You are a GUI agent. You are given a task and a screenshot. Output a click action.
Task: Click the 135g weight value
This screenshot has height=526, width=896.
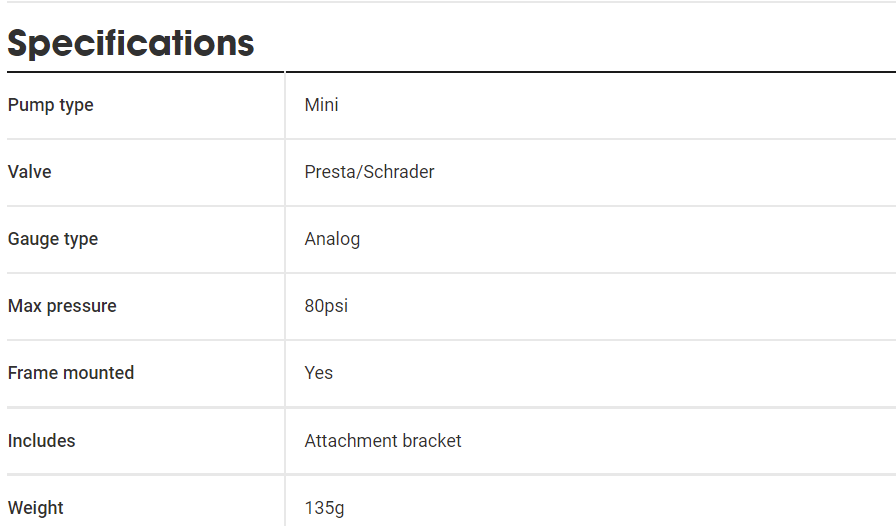click(324, 508)
